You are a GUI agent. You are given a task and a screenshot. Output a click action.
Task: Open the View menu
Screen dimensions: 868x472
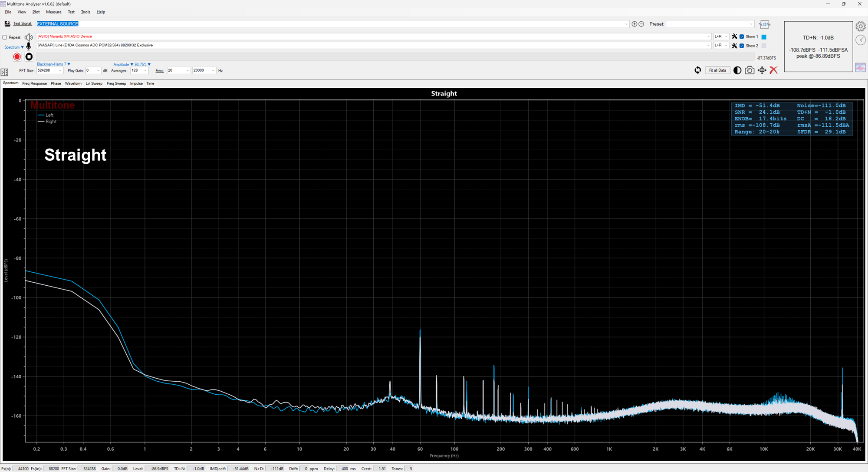pyautogui.click(x=22, y=12)
